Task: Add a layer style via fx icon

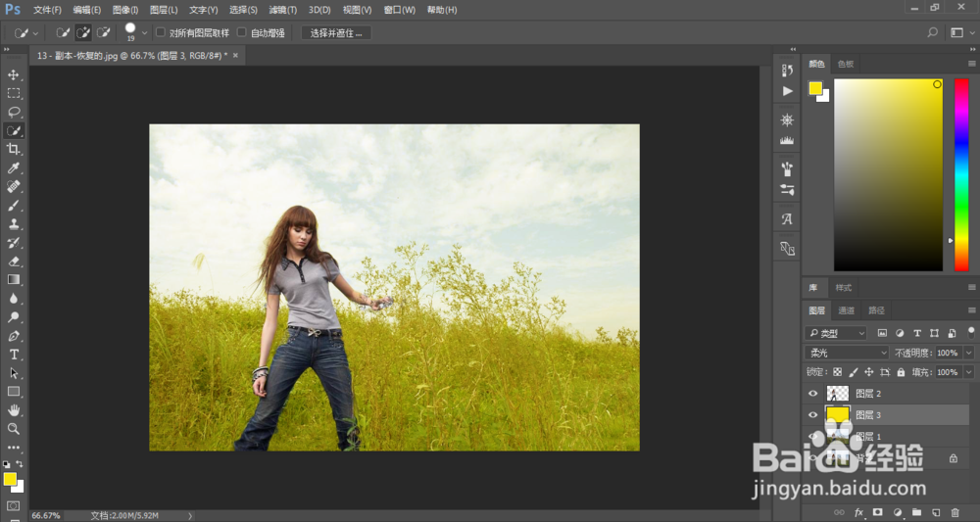Action: 858,512
